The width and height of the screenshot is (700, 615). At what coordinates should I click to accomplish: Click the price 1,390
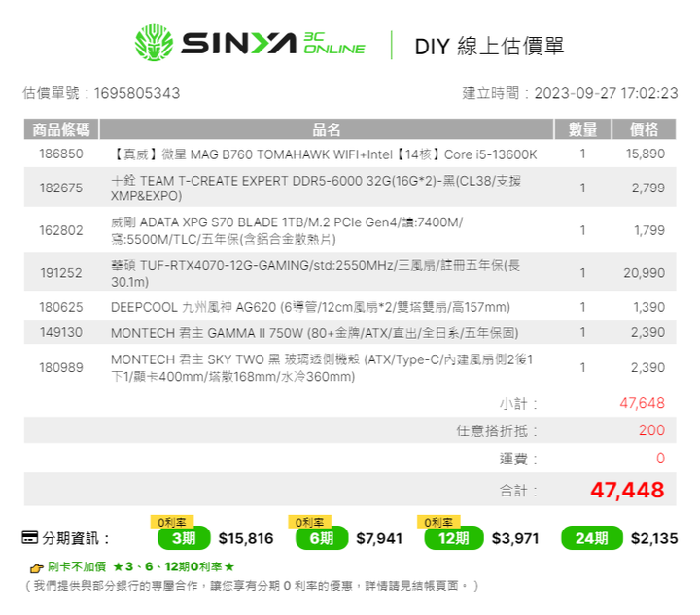click(649, 307)
